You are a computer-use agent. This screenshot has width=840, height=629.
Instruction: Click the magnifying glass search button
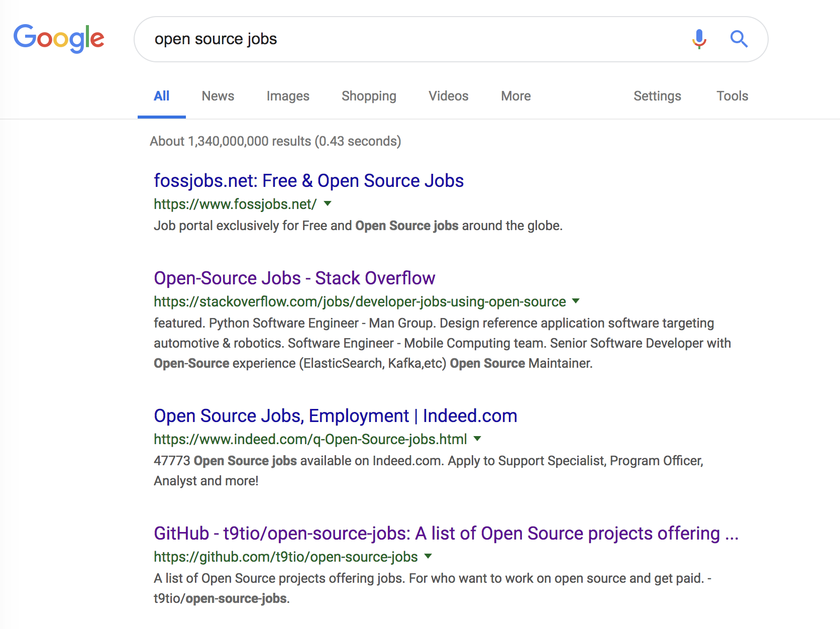[x=739, y=39]
